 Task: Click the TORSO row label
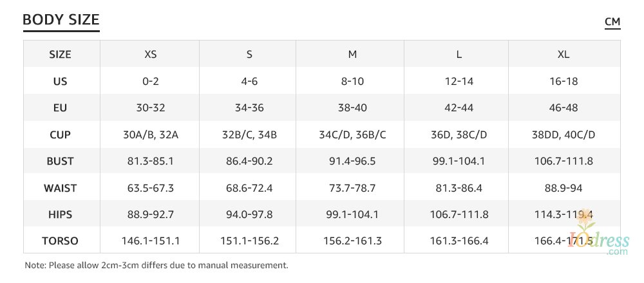click(x=61, y=242)
